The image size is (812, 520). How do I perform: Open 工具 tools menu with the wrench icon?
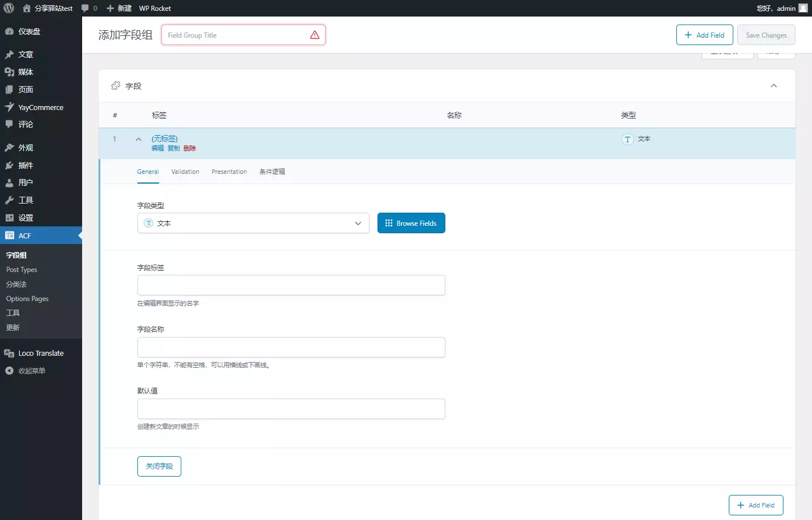(41, 200)
